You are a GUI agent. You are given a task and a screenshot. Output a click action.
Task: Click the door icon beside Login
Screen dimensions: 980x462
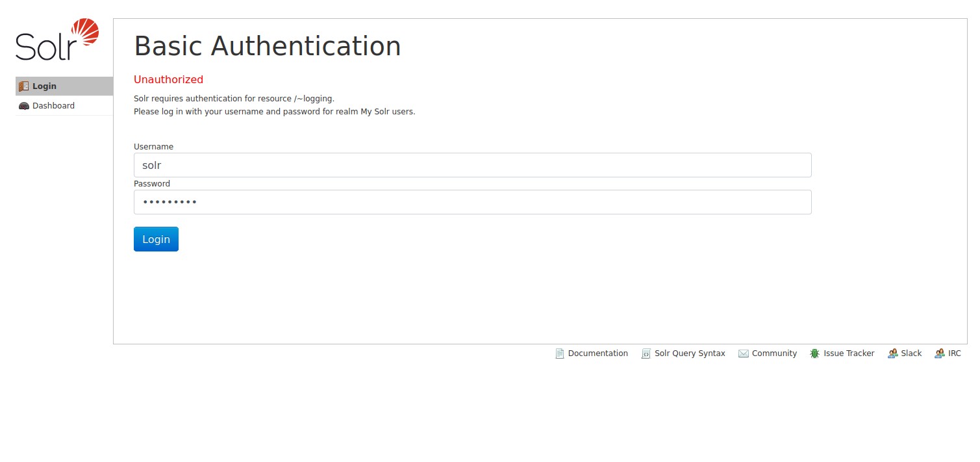24,86
